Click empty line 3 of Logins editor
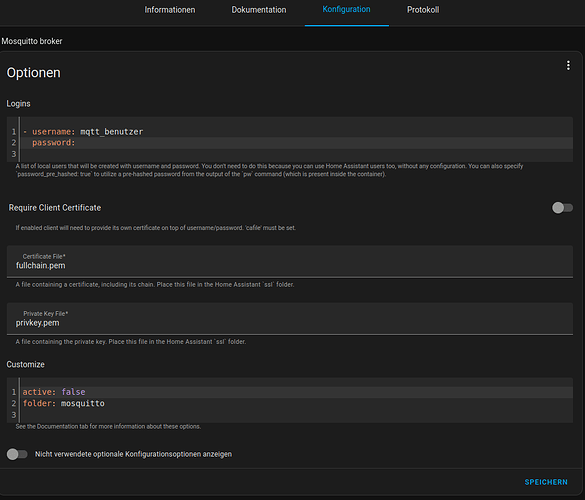The image size is (585, 500). [296, 154]
